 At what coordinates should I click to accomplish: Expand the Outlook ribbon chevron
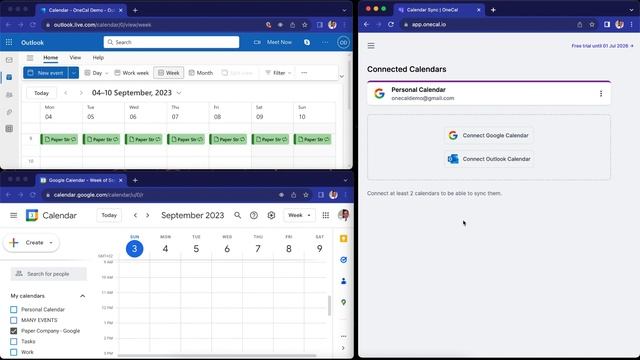(342, 76)
